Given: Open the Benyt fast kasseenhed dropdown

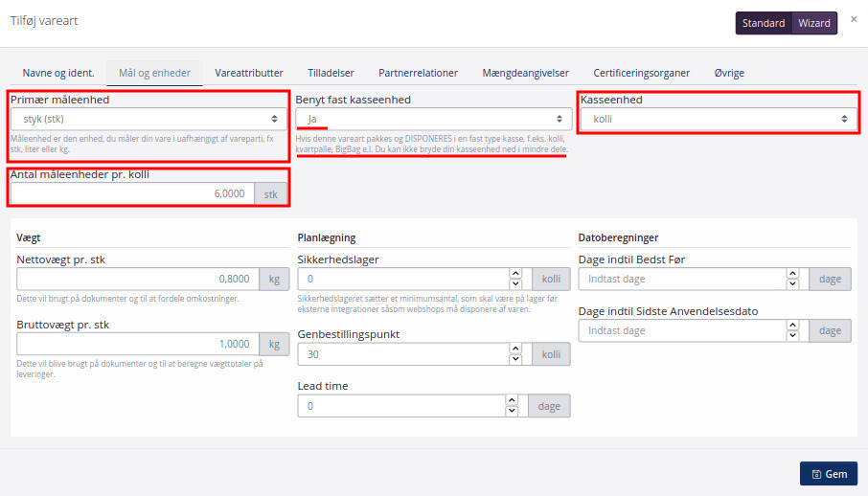Looking at the screenshot, I should (x=434, y=119).
